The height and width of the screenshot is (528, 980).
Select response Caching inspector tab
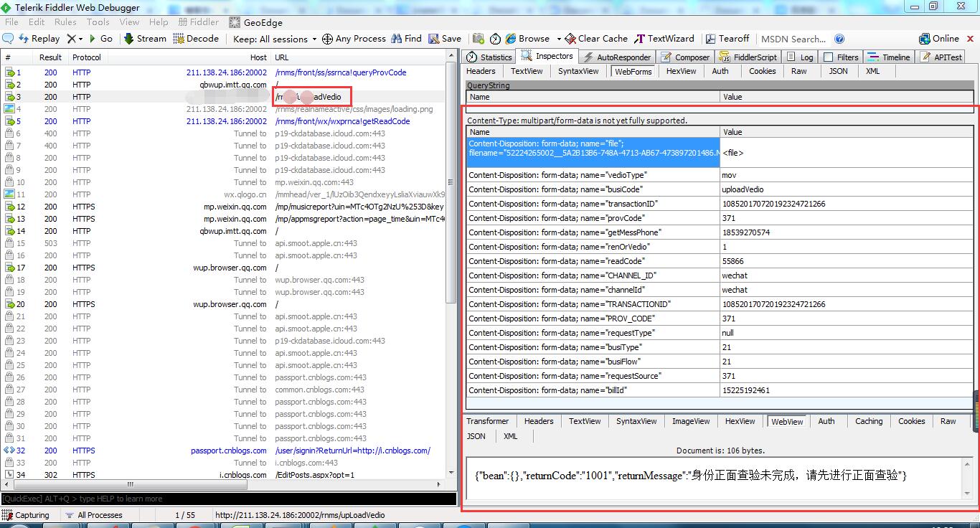pyautogui.click(x=869, y=421)
